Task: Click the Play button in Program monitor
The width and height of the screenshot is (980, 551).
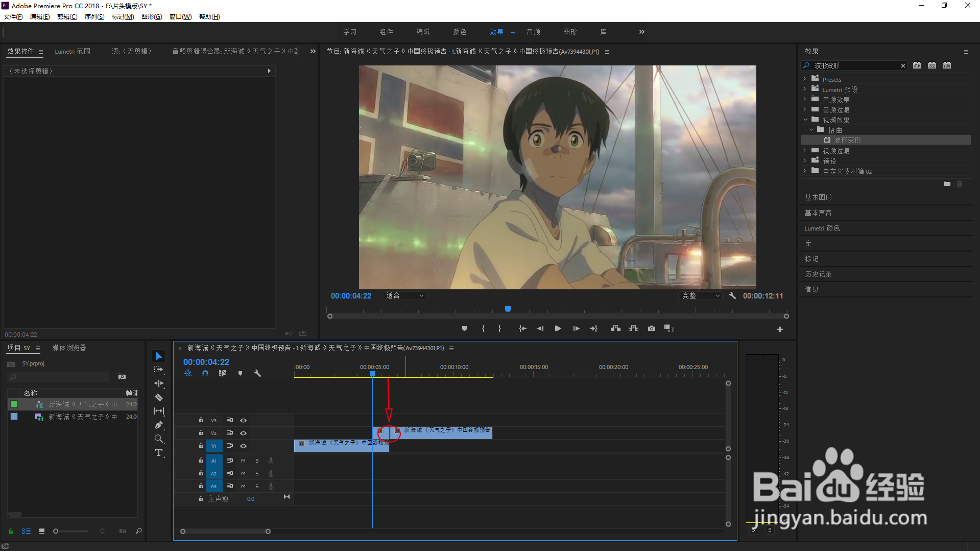Action: [558, 329]
